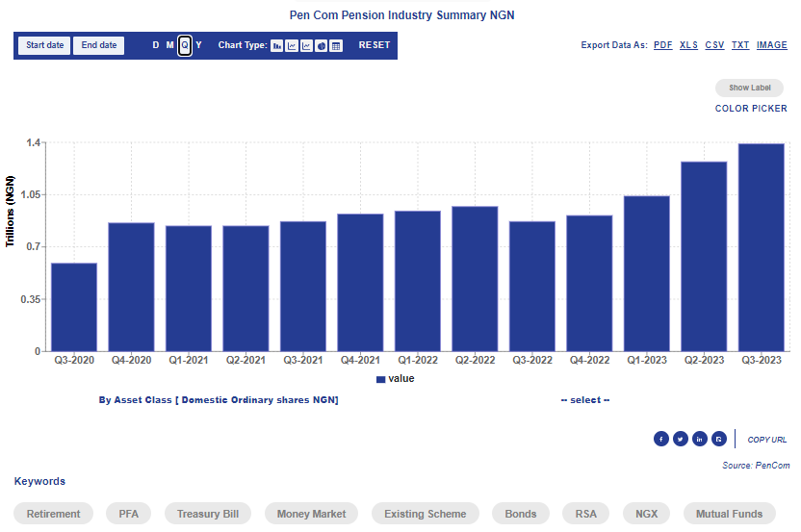Image resolution: width=801 pixels, height=532 pixels.
Task: Click the 1.05 y-axis label
Action: [x=30, y=194]
